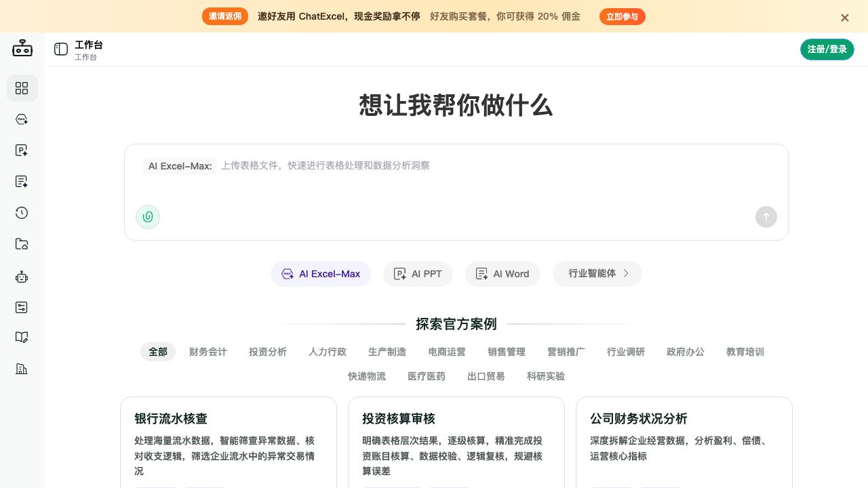Open the 投资核算审核 case card
This screenshot has width=868, height=488.
[456, 443]
